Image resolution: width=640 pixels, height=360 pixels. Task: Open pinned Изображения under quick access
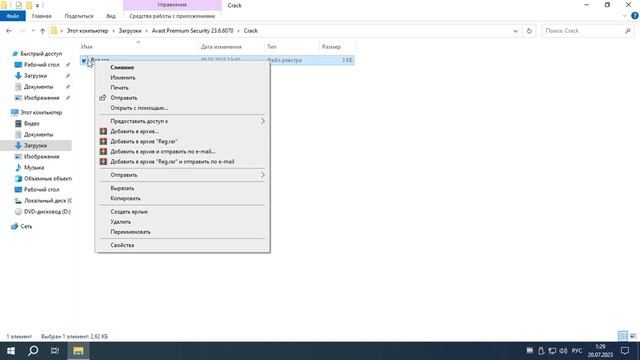41,98
